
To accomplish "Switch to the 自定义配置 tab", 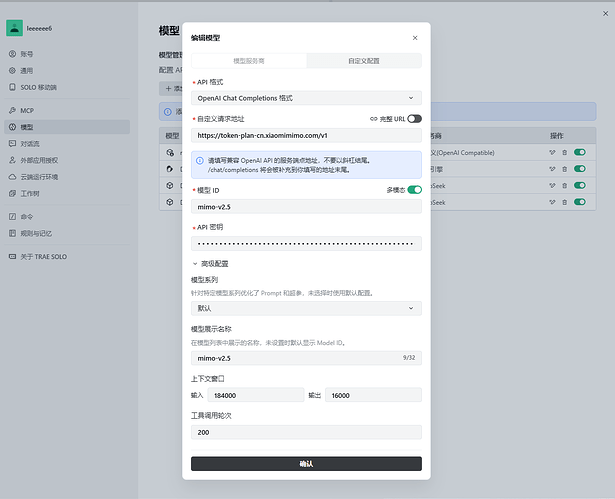I will pyautogui.click(x=364, y=61).
